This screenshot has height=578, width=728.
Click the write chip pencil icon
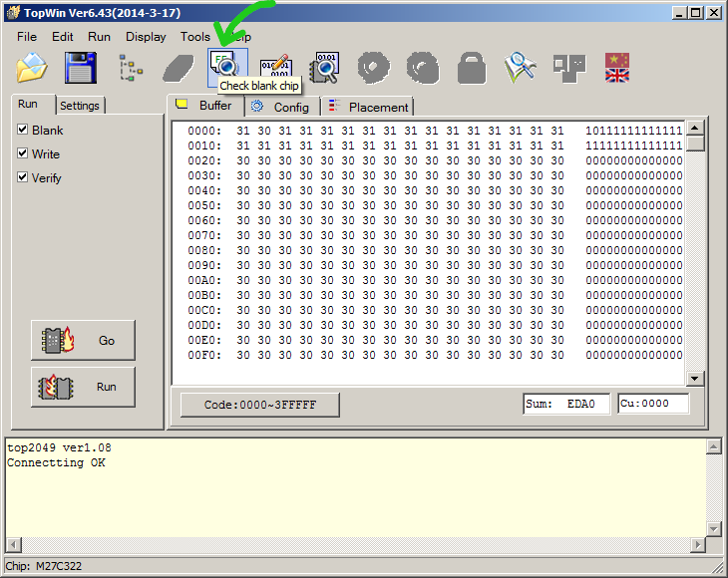(x=275, y=68)
